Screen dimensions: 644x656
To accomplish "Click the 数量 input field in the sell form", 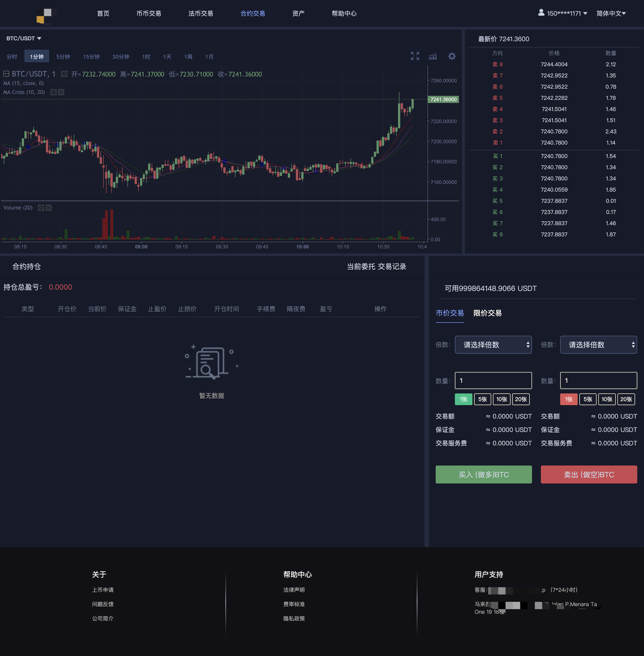I will [x=599, y=380].
